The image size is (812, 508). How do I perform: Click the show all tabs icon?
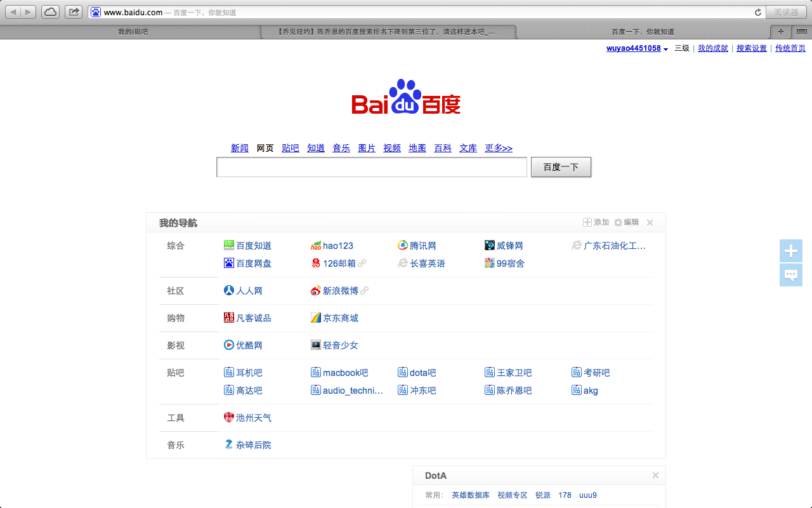[x=801, y=32]
